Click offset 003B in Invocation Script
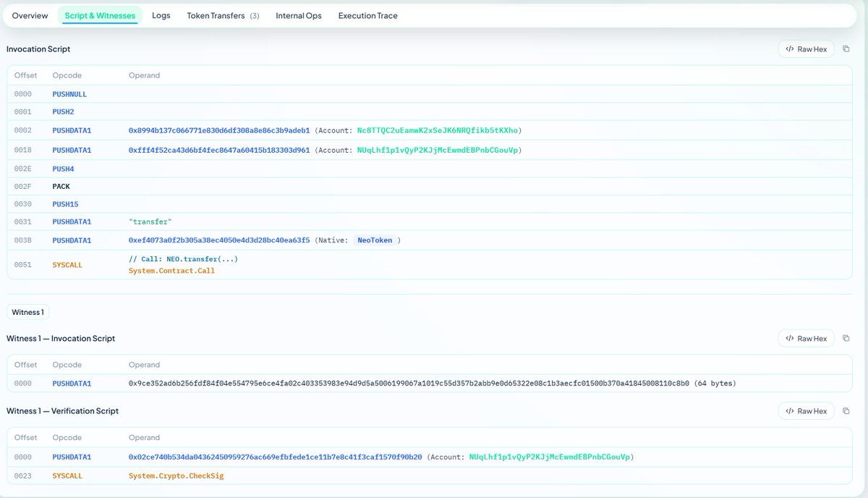This screenshot has width=868, height=498. pos(23,240)
